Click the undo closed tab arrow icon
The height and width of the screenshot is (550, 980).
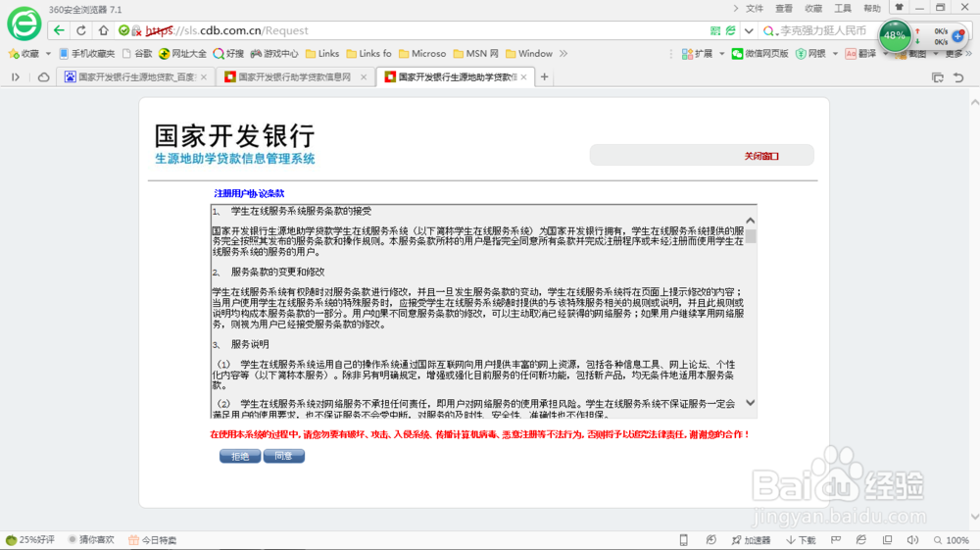pyautogui.click(x=958, y=77)
